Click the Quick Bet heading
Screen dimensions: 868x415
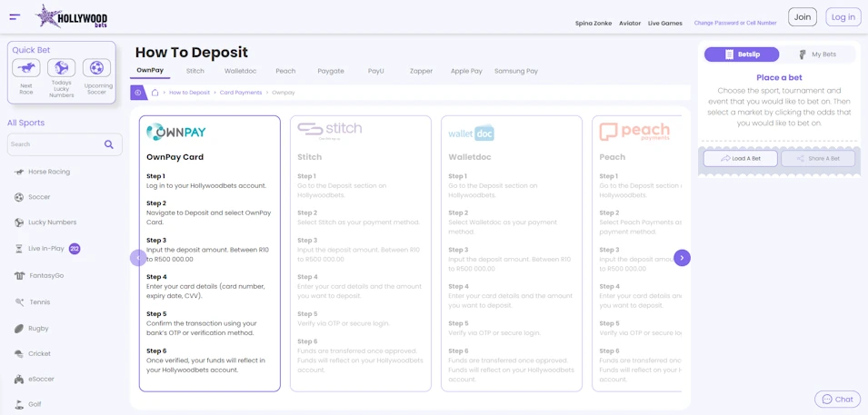tap(31, 50)
